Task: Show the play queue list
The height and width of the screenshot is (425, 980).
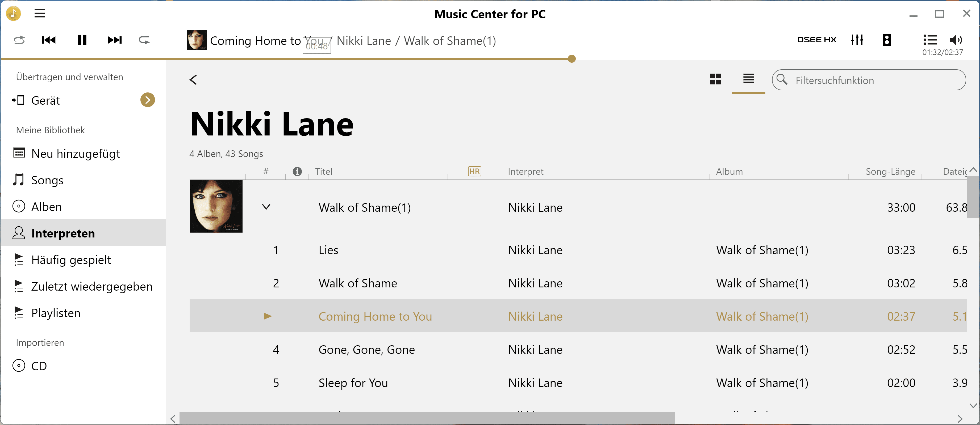Action: point(930,40)
